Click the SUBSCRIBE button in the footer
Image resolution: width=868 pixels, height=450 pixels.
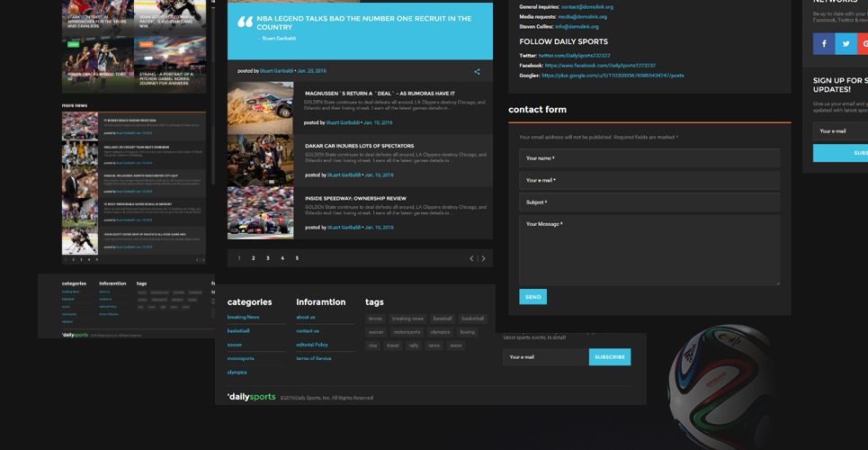(x=610, y=357)
